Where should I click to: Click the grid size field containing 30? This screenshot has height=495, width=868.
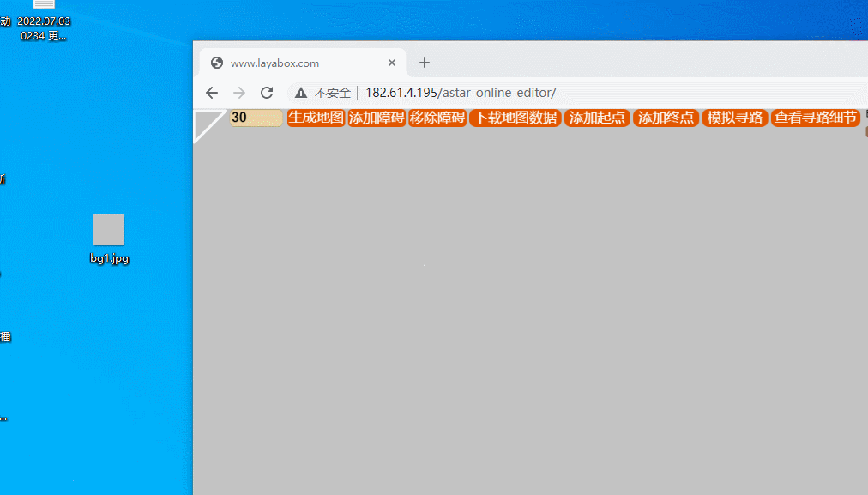pos(256,118)
